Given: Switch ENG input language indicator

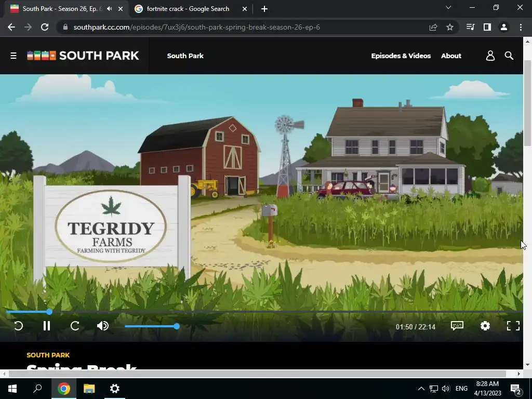Looking at the screenshot, I should pos(461,389).
